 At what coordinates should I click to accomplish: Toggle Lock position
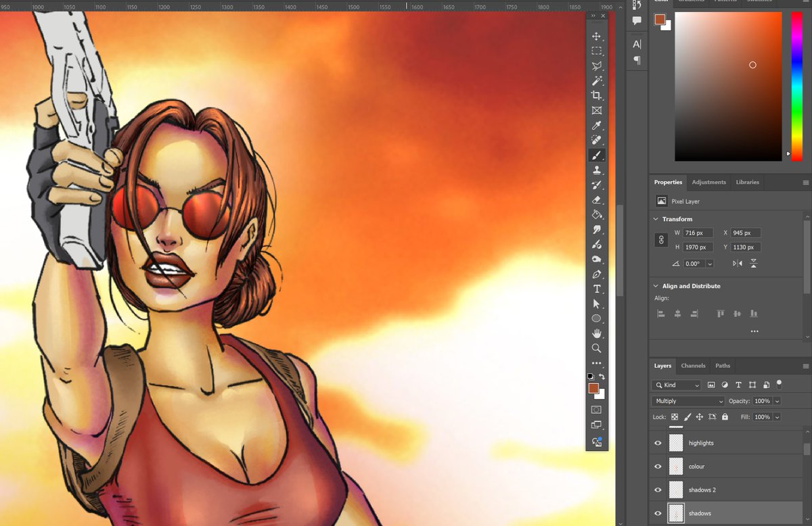(x=700, y=417)
